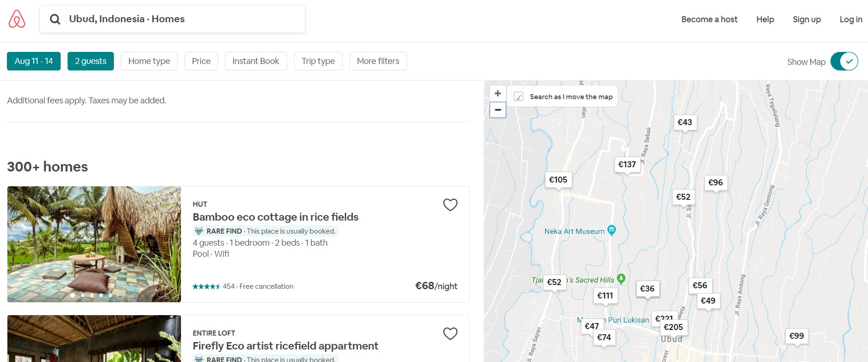The height and width of the screenshot is (362, 868).
Task: Click Sign up
Action: coord(807,19)
